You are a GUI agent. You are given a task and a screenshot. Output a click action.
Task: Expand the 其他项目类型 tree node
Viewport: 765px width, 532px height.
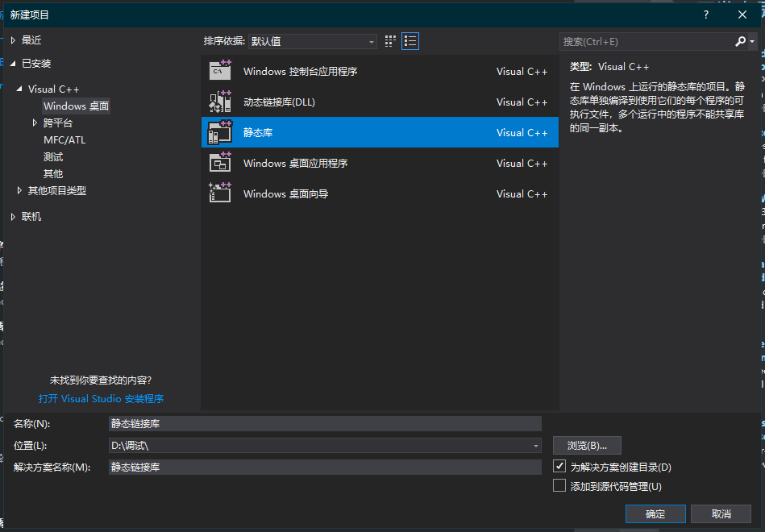point(19,190)
